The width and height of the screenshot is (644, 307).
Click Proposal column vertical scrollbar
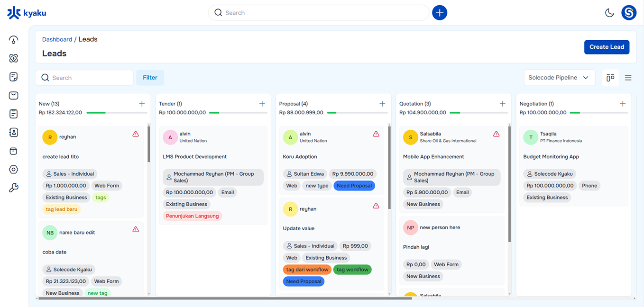tap(389, 167)
